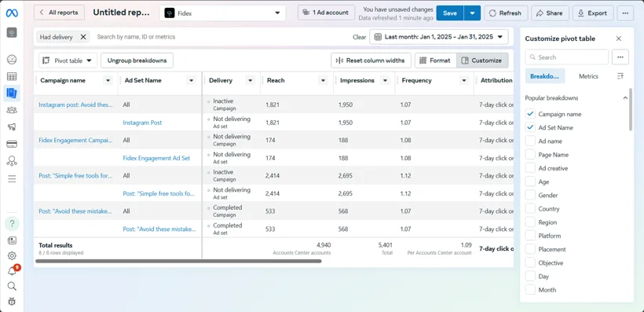Check the Page Name breakdown

pos(531,155)
